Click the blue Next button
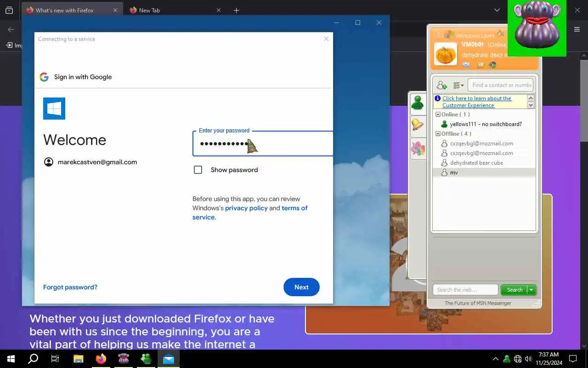Screen dimensions: 588x368 click(301, 287)
